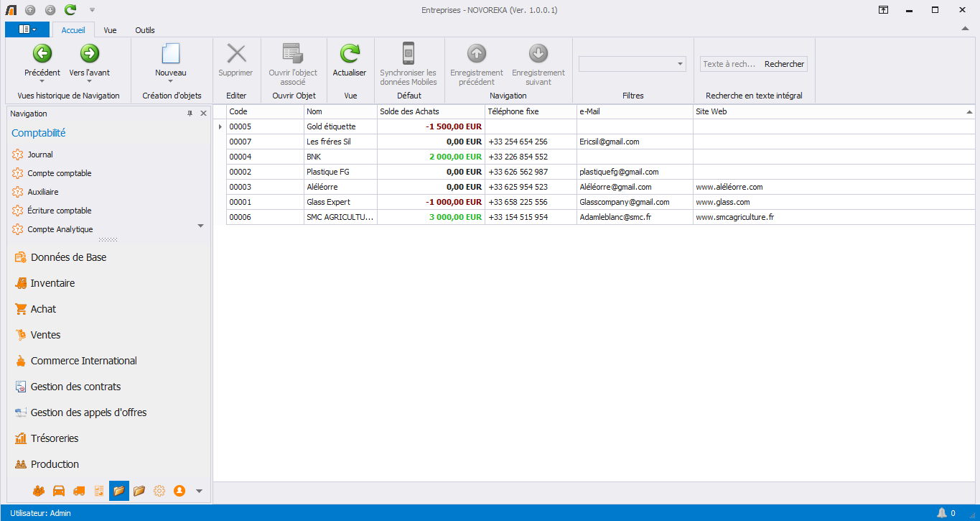Switch to the Outils tab
Screen dimensions: 980x521
[x=145, y=30]
